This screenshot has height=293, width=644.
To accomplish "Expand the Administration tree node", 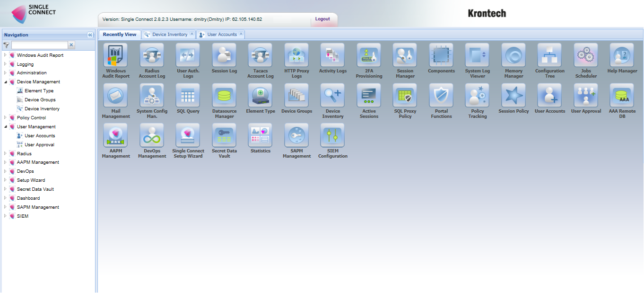I will tap(5, 73).
